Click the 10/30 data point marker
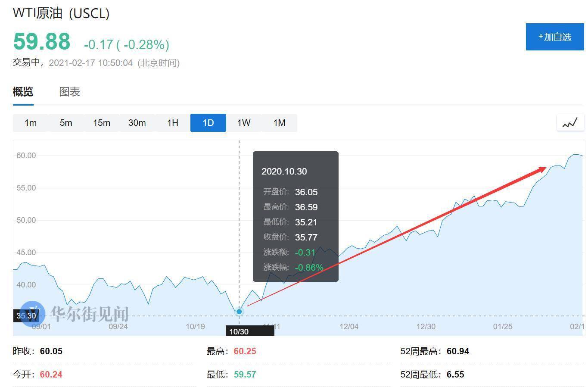 240,311
